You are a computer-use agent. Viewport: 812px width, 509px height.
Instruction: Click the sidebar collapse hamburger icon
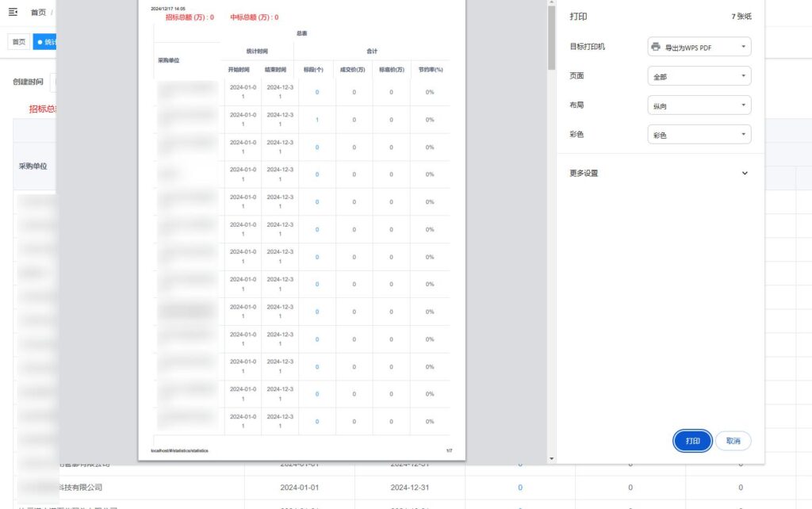coord(13,12)
